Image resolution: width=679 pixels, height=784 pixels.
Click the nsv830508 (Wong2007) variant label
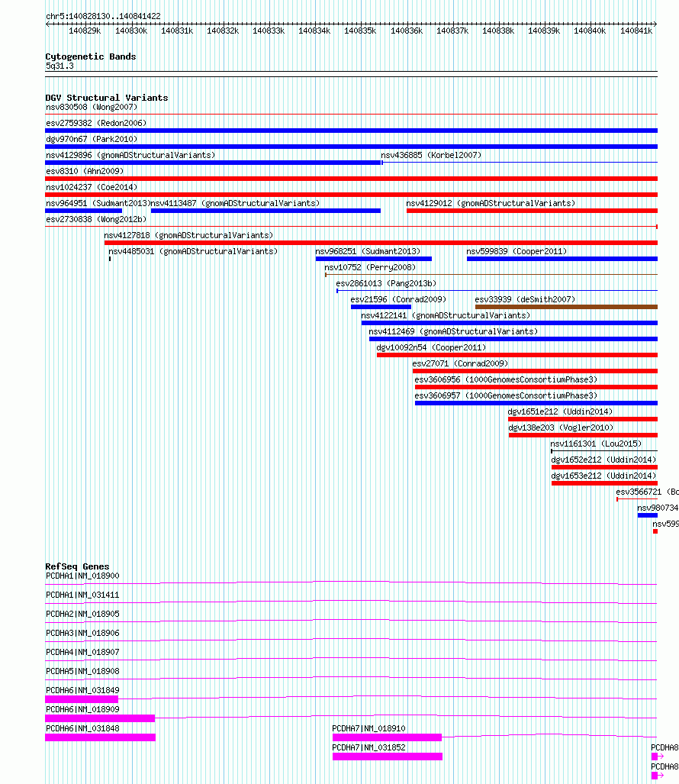tap(92, 107)
